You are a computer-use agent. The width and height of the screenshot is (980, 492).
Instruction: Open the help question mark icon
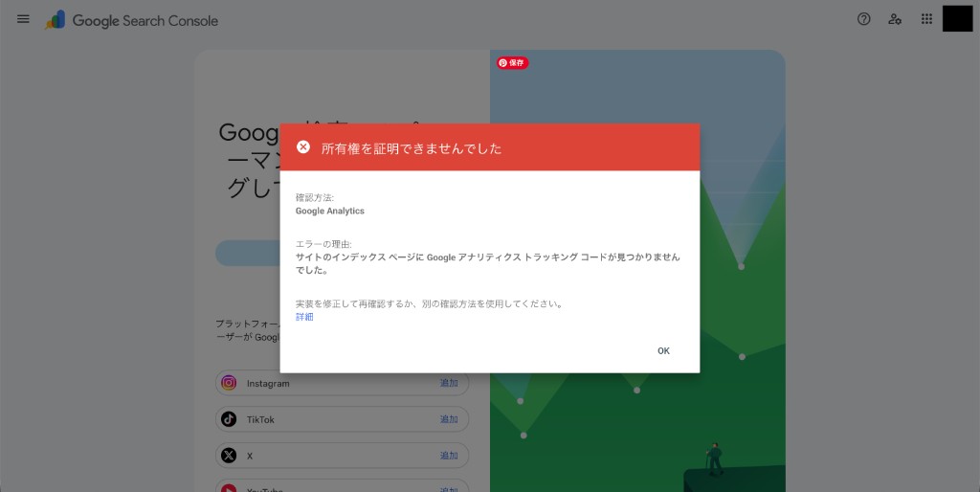tap(864, 19)
